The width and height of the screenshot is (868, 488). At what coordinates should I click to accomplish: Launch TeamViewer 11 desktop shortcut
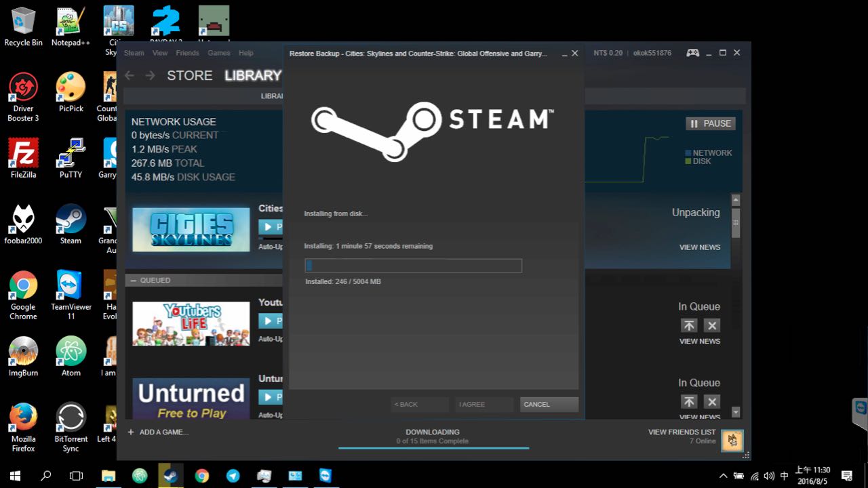(71, 296)
